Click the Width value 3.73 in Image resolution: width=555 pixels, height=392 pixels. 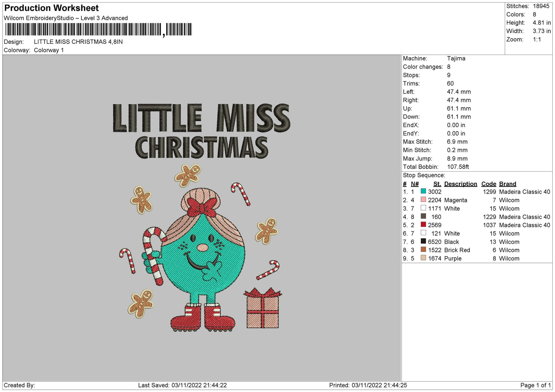(542, 31)
